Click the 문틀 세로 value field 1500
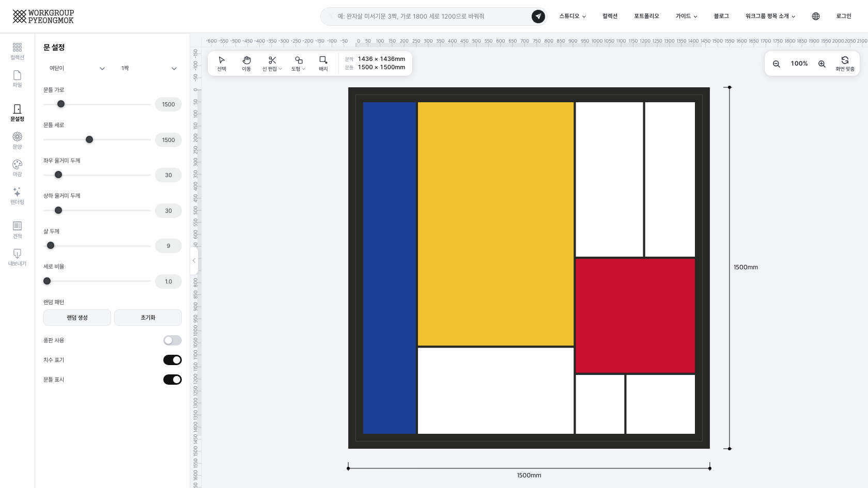 click(x=168, y=140)
